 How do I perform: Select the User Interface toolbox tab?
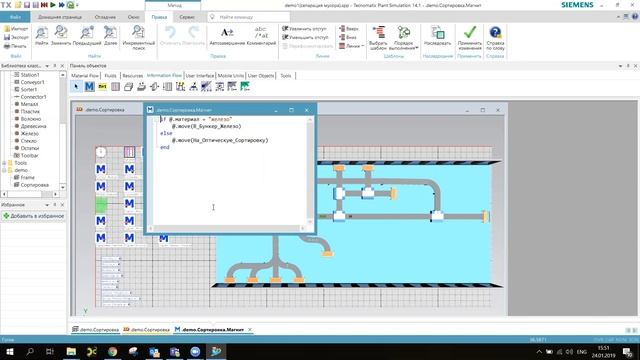click(x=200, y=76)
